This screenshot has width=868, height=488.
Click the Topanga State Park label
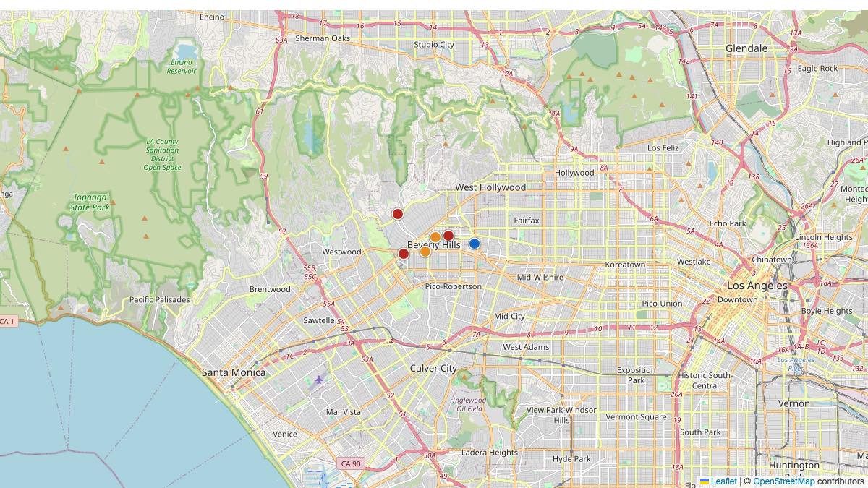coord(90,202)
